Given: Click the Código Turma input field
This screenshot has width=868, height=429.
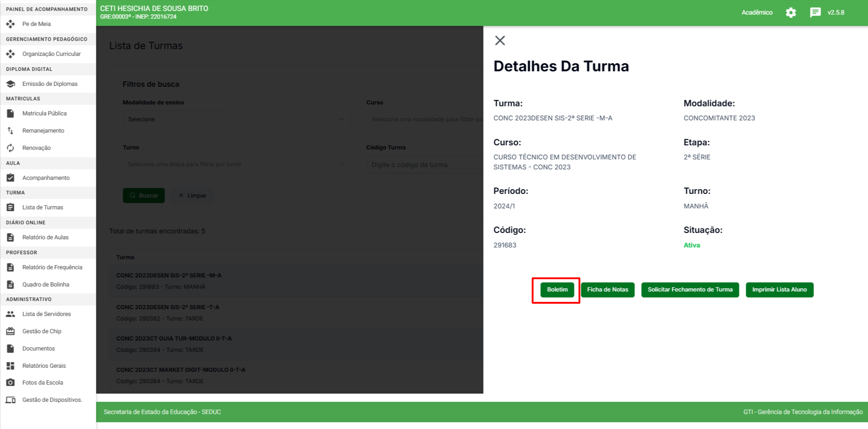Looking at the screenshot, I should coord(425,165).
